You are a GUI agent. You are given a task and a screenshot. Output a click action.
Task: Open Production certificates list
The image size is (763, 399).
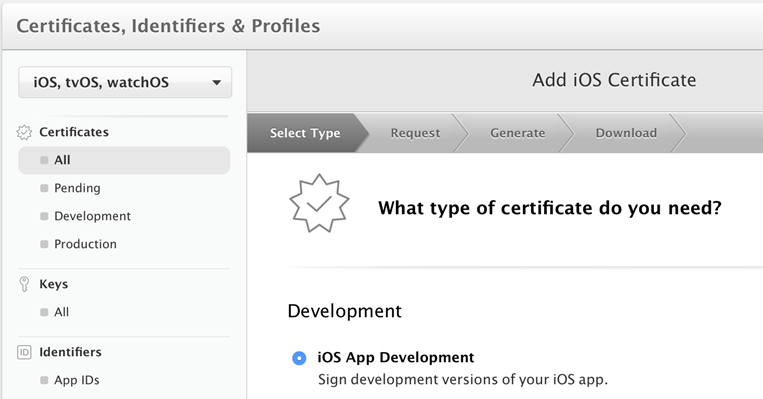click(85, 244)
